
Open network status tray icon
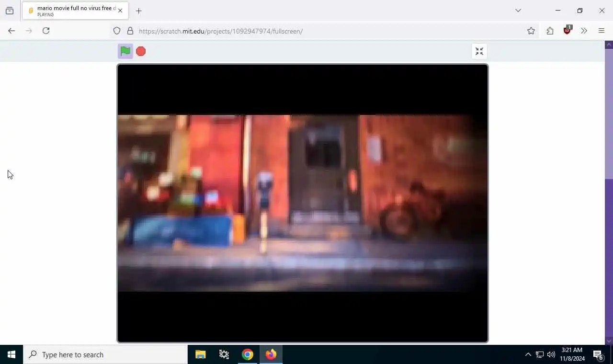click(540, 354)
